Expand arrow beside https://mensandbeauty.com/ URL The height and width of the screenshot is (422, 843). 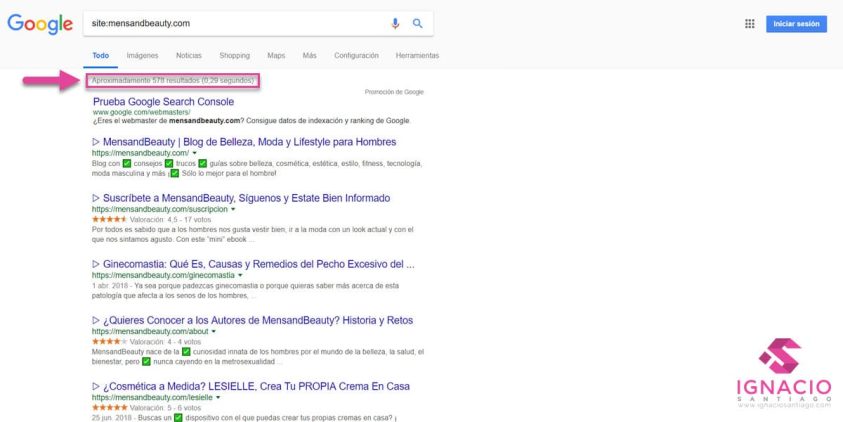tap(195, 153)
